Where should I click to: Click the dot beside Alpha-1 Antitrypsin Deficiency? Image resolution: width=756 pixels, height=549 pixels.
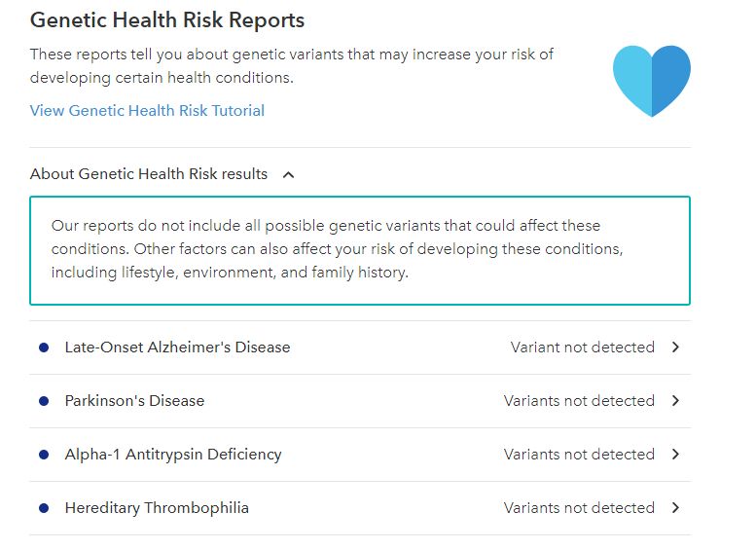coord(44,455)
